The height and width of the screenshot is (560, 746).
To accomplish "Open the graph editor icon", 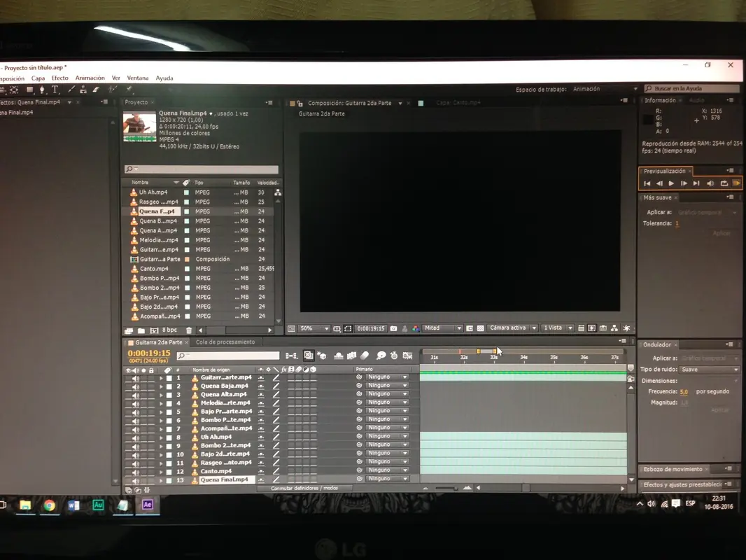I will [408, 356].
